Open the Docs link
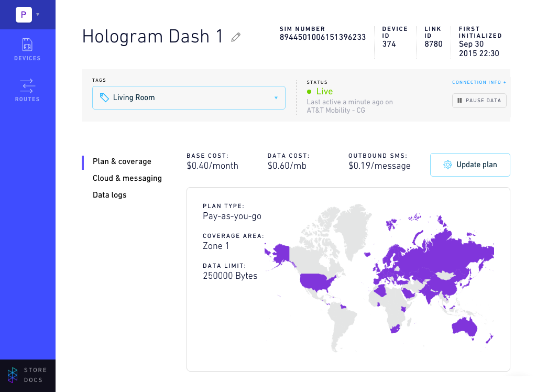 [x=33, y=380]
